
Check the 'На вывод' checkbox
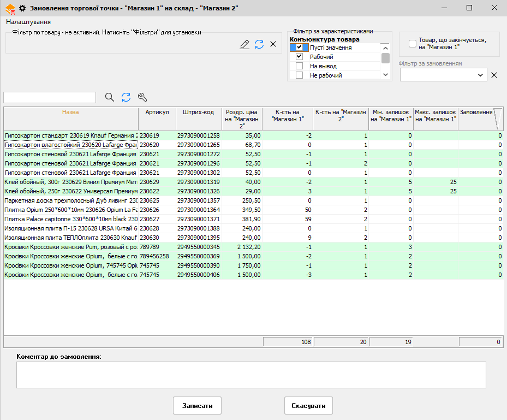(x=299, y=66)
